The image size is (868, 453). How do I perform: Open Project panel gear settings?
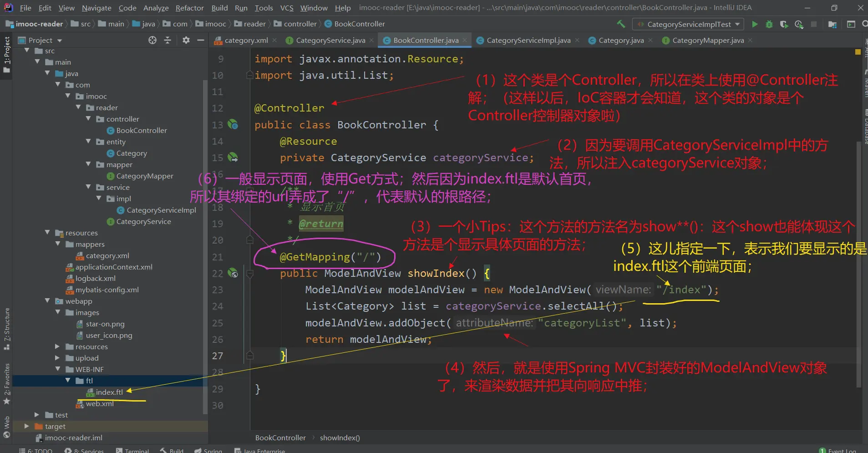pos(186,40)
